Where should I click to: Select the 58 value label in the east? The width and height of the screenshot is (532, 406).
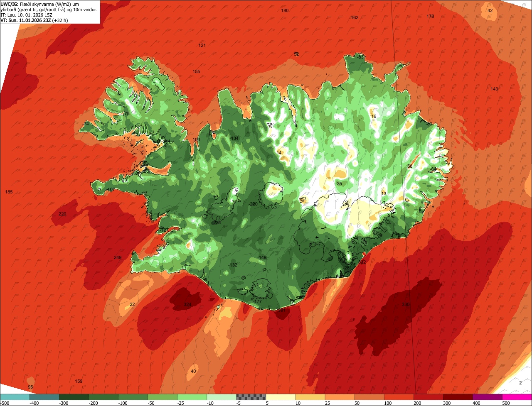point(410,166)
